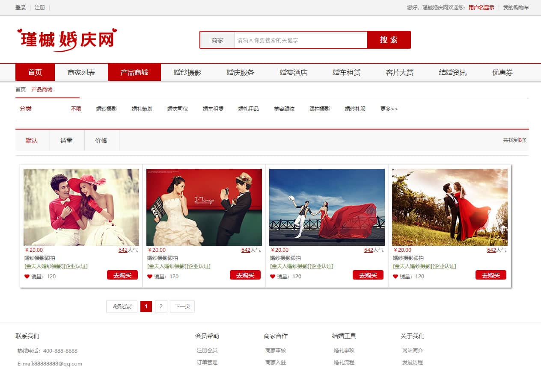
Task: Open the 商家 search type dropdown
Action: pyautogui.click(x=217, y=40)
